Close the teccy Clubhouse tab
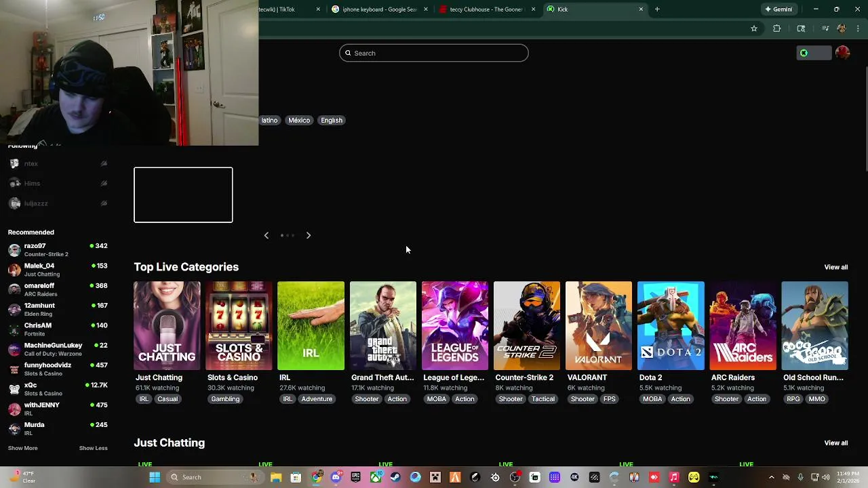Image resolution: width=868 pixels, height=488 pixels. (533, 9)
